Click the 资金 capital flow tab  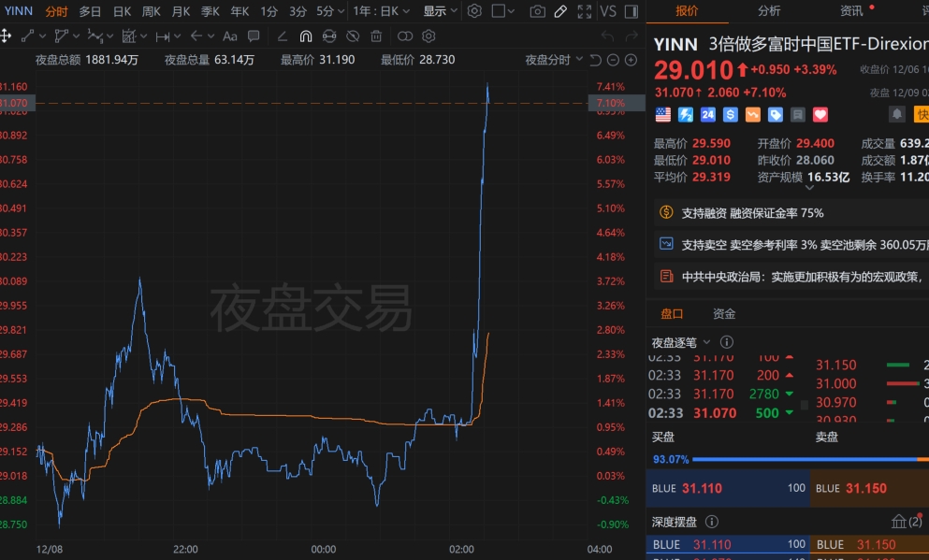click(x=724, y=314)
